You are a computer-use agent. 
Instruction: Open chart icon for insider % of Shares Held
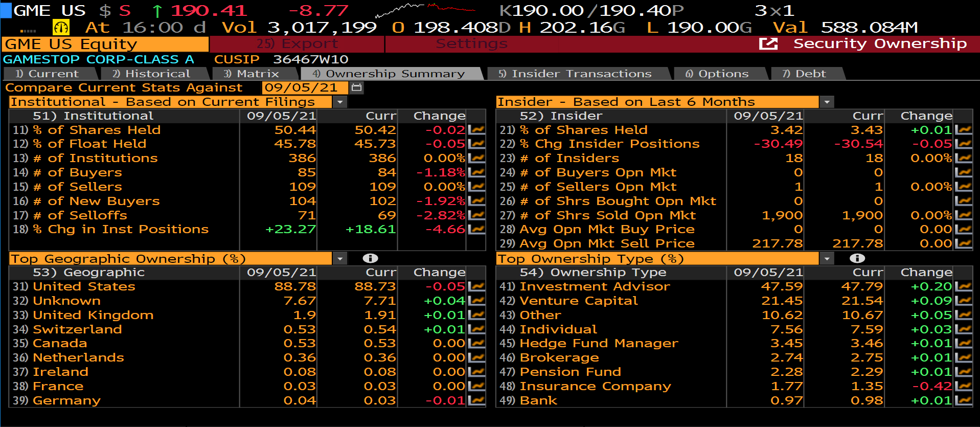coord(964,130)
